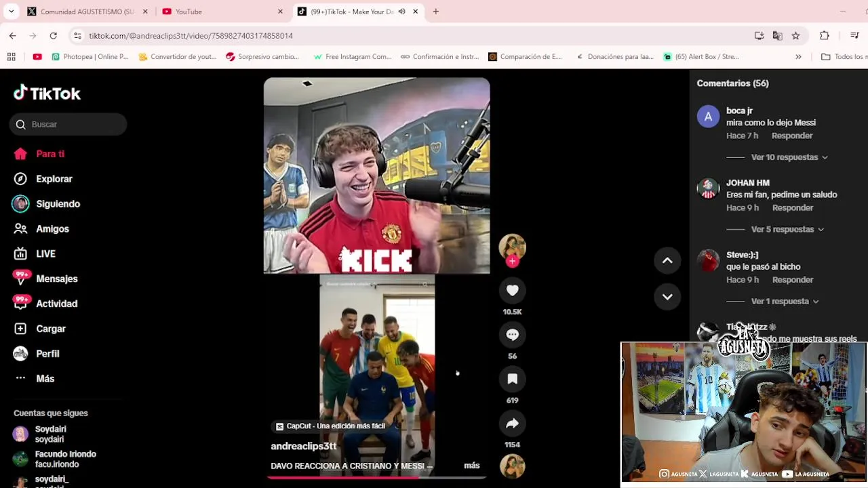The image size is (868, 488).
Task: Open boca jr's profile avatar
Action: click(x=708, y=117)
